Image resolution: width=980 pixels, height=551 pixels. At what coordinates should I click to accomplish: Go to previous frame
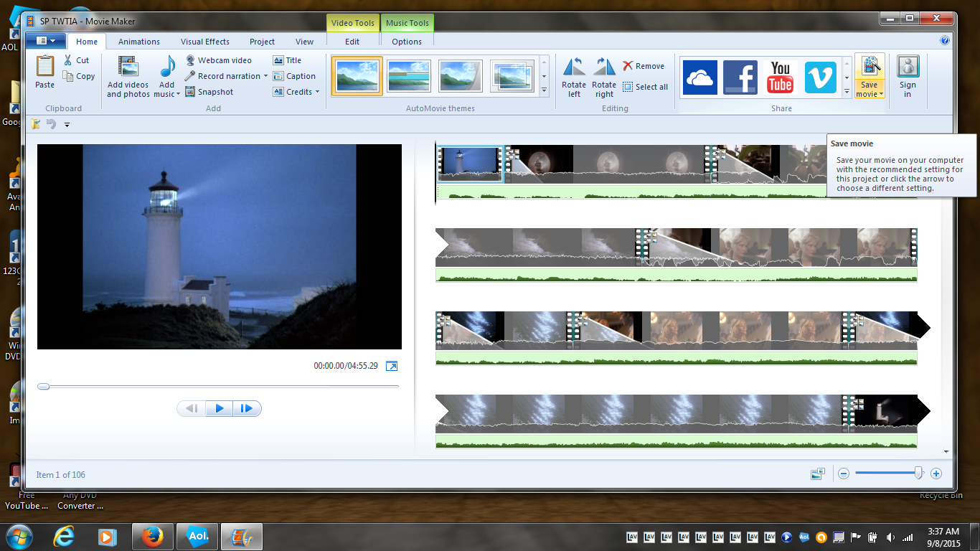[192, 408]
